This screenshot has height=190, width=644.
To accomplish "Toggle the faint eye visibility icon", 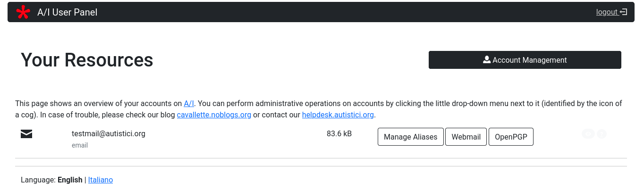I will point(588,134).
